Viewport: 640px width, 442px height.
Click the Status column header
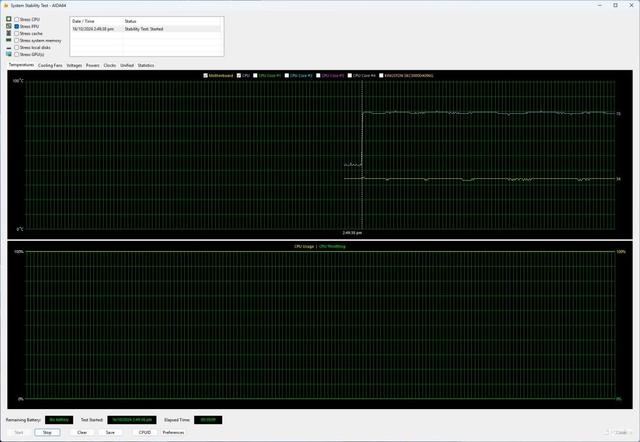pos(173,21)
